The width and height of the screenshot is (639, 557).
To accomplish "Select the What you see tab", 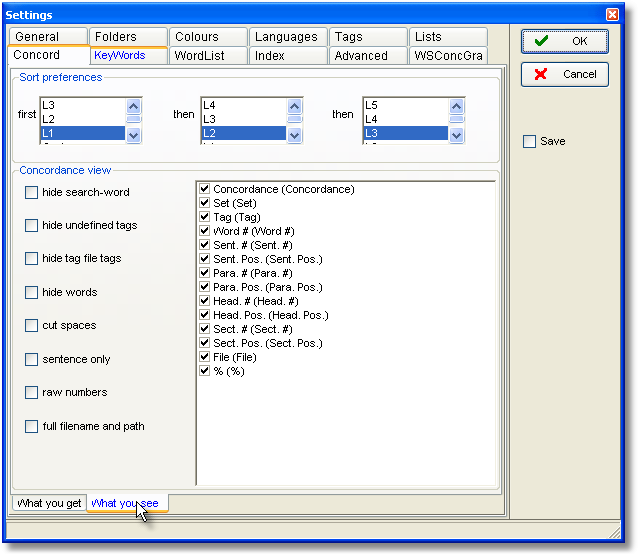I will point(127,503).
